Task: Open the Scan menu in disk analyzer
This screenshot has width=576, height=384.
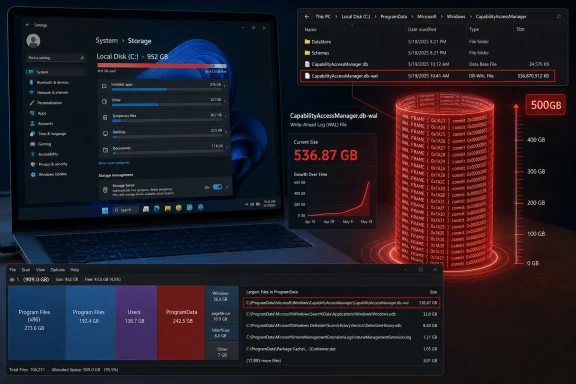Action: coord(26,270)
